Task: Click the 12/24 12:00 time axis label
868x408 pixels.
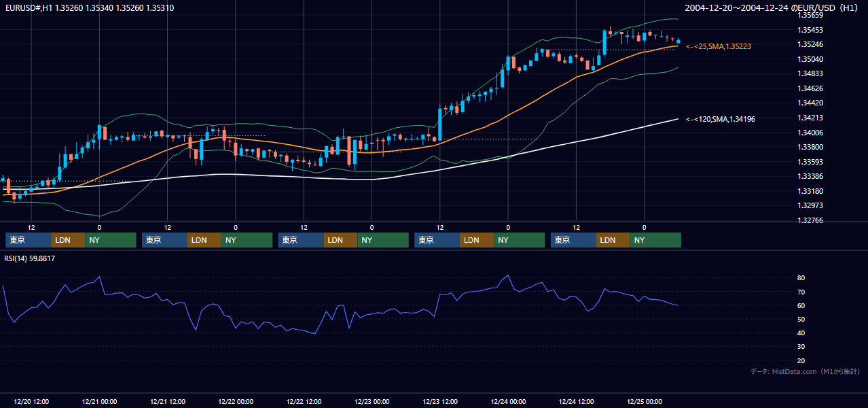Action: [x=576, y=401]
